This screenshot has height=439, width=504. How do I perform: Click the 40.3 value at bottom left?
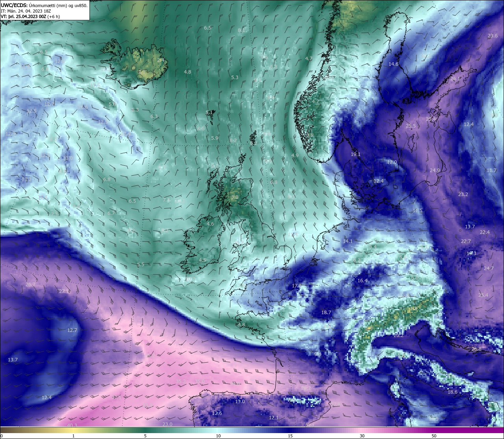pyautogui.click(x=72, y=425)
